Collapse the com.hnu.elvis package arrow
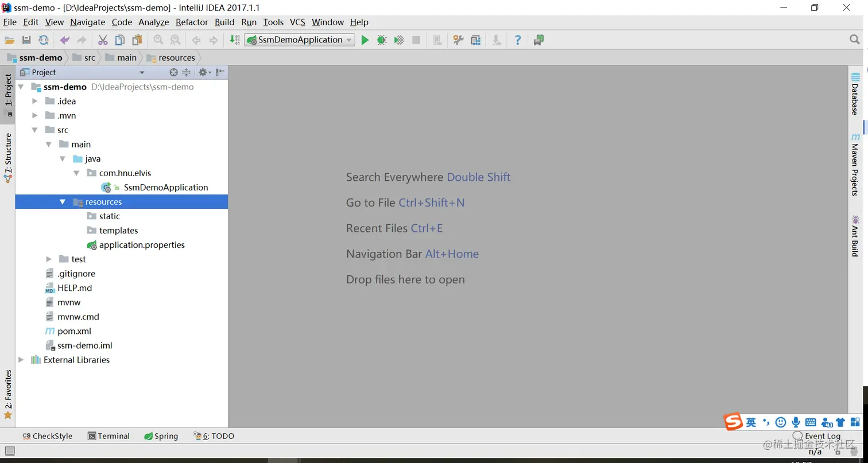The height and width of the screenshot is (463, 868). 76,173
